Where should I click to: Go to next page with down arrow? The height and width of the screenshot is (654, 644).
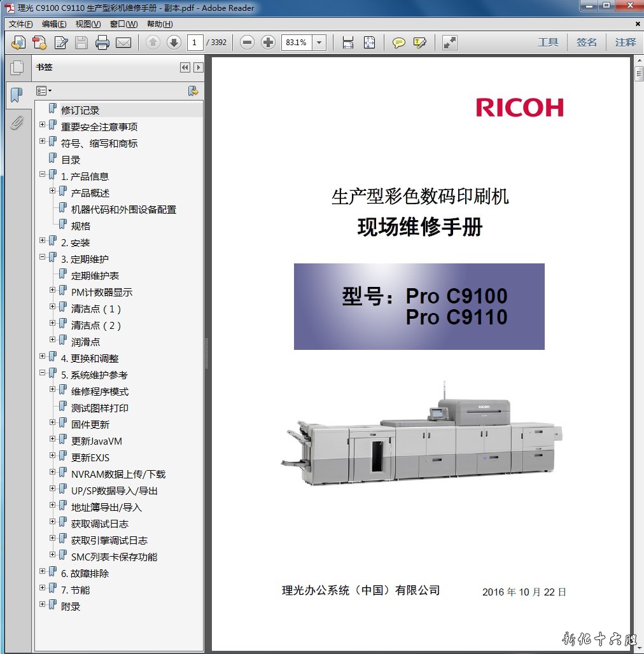[x=174, y=43]
